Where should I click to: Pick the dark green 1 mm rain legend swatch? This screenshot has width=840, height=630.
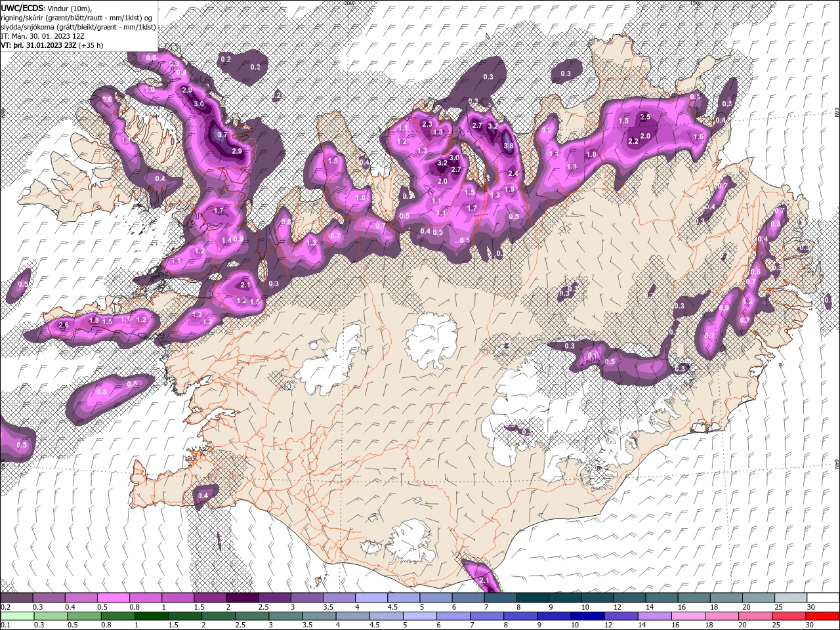tap(151, 616)
